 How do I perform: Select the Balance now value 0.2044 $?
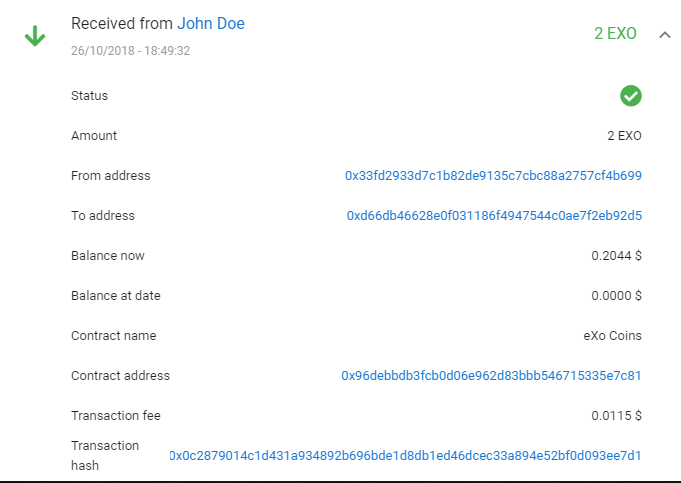click(616, 255)
